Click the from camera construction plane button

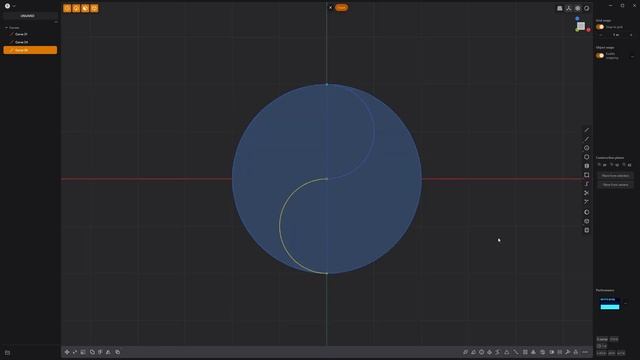[x=615, y=185]
